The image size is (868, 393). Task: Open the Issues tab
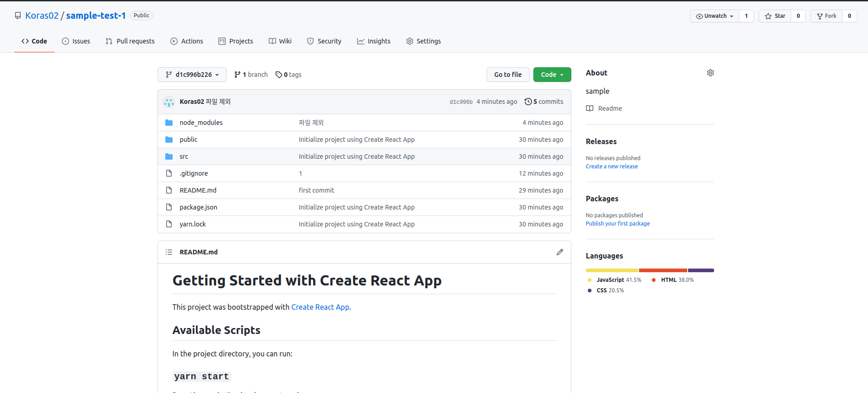[76, 41]
